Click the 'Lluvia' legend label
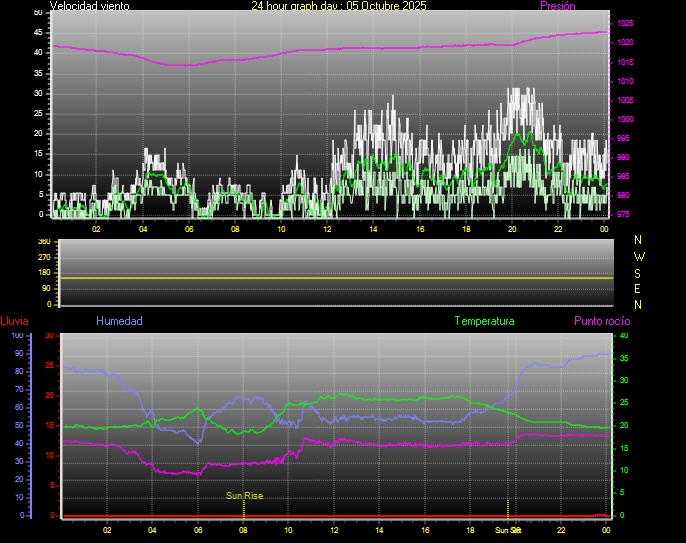This screenshot has width=686, height=543. click(14, 321)
